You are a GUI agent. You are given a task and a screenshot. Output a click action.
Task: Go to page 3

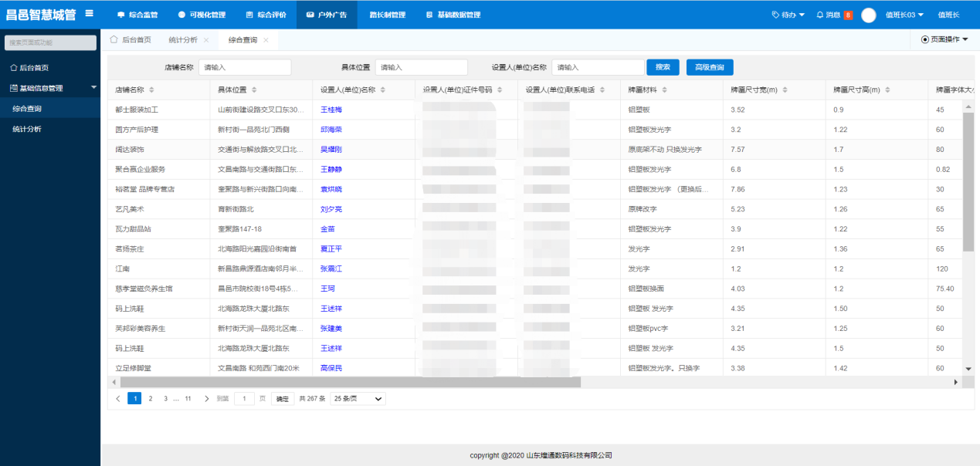165,399
